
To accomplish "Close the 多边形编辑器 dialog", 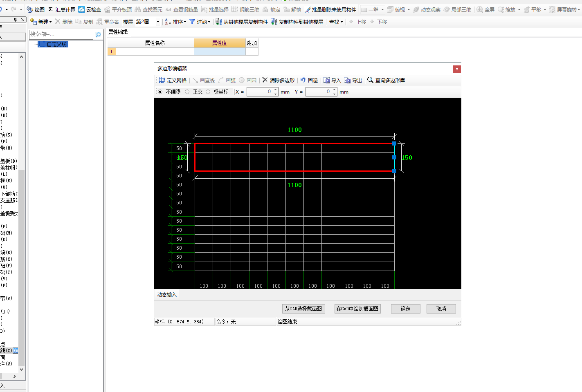I will [457, 69].
